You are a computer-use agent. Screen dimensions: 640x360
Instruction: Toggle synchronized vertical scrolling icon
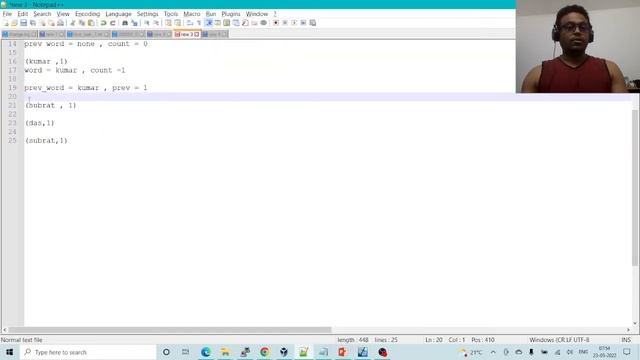point(168,23)
